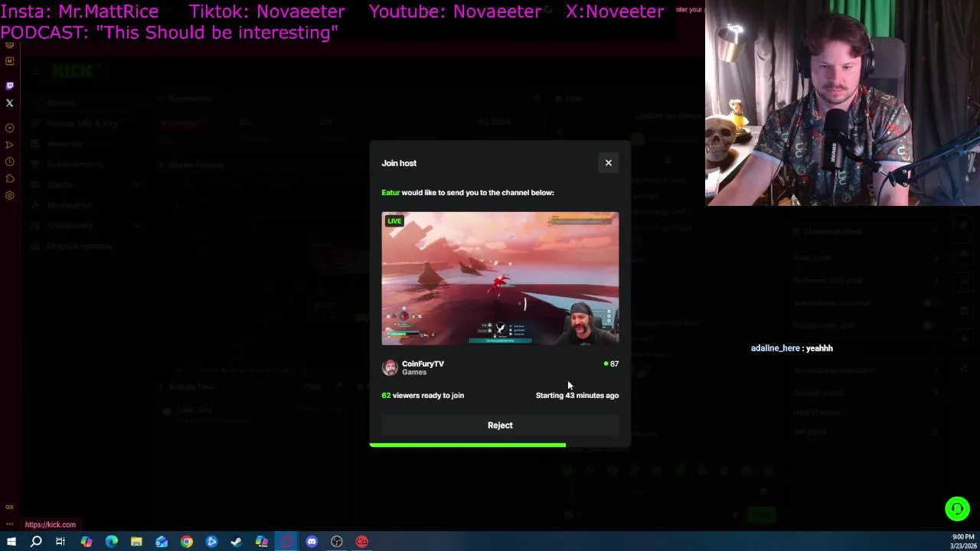Open the CoinFuryTV channel name link

coord(423,364)
